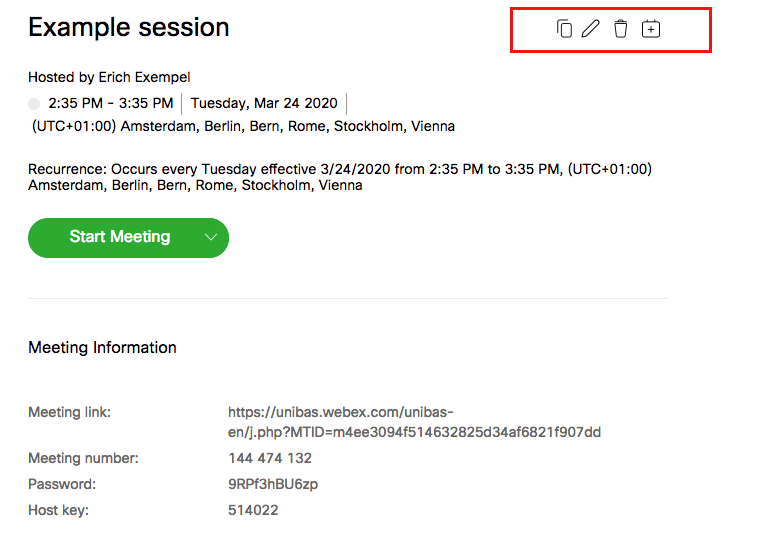Click the date Tuesday, Mar 24 2020
The width and height of the screenshot is (780, 541).
(264, 103)
